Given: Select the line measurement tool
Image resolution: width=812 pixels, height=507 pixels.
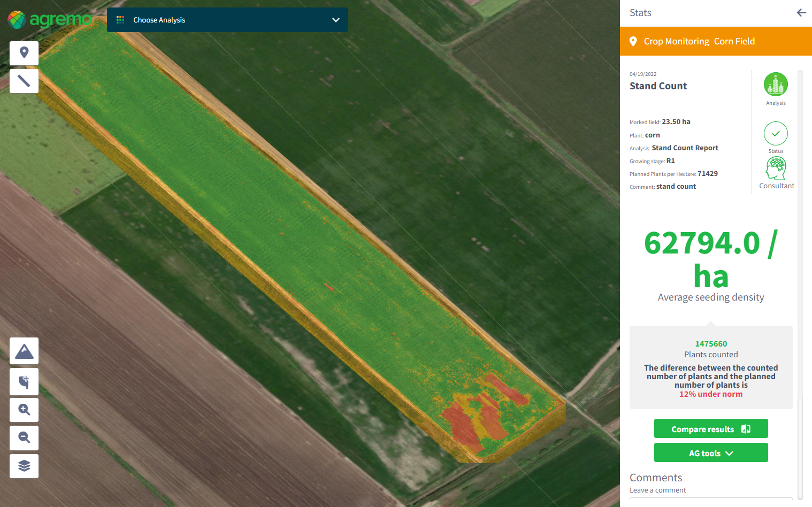Looking at the screenshot, I should tap(24, 81).
